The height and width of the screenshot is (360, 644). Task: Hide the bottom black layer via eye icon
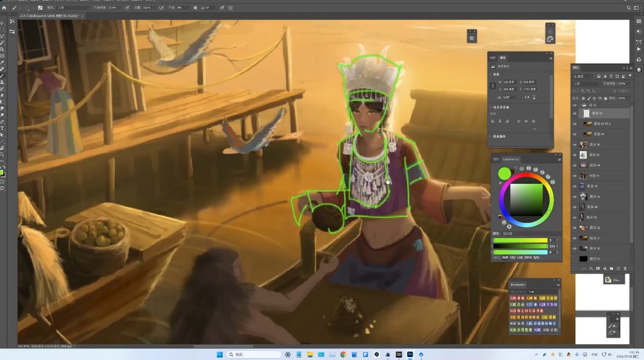point(575,259)
